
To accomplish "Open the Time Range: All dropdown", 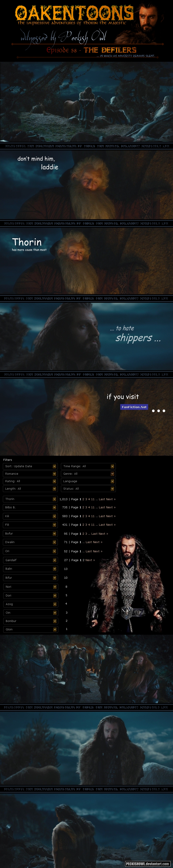I will (88, 466).
